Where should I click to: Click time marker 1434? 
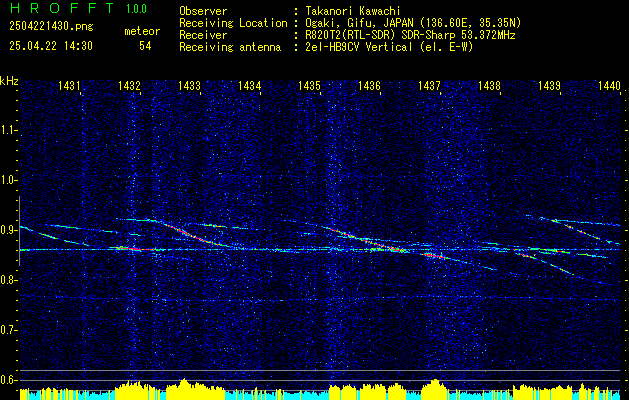tap(250, 85)
